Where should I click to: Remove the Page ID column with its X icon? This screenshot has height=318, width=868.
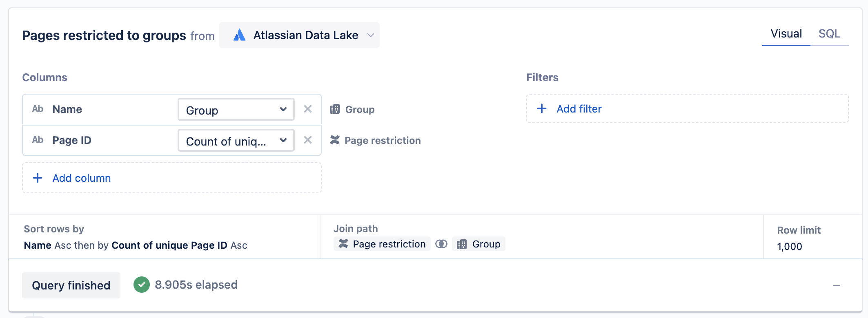pos(308,140)
